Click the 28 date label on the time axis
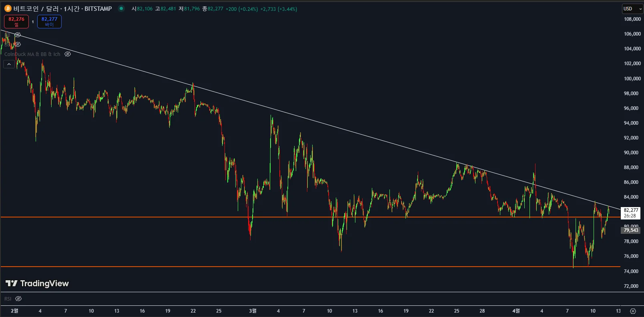 tap(482, 311)
